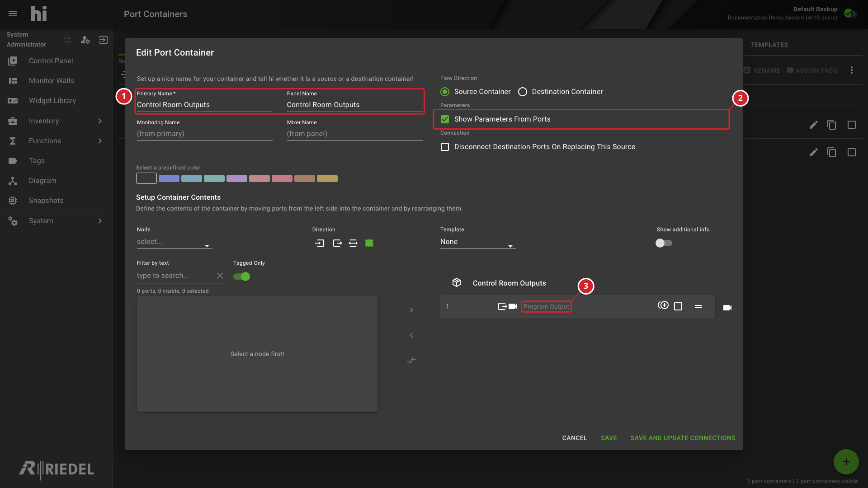Move selected ports into container arrow
Image resolution: width=868 pixels, height=488 pixels.
(411, 310)
